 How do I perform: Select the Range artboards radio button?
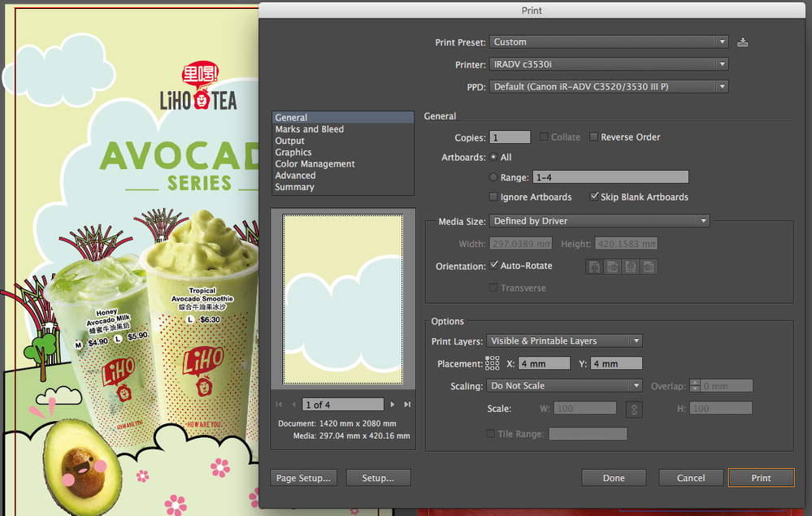point(493,177)
